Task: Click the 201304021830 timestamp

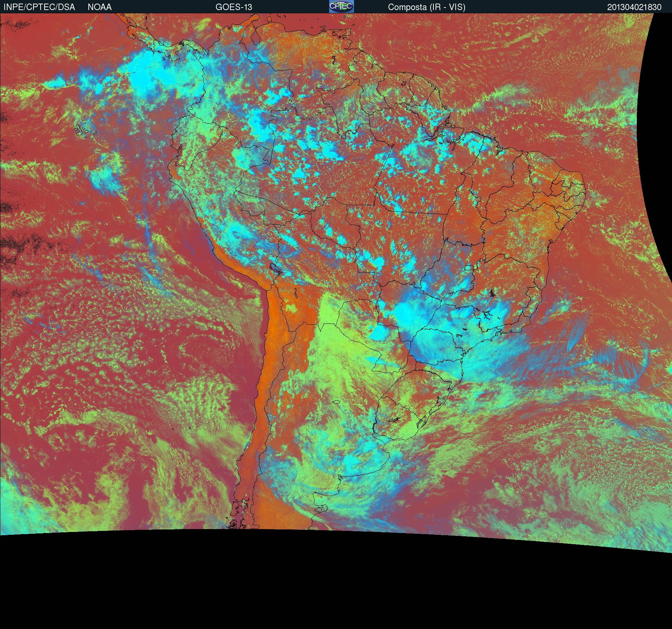Action: (x=634, y=7)
